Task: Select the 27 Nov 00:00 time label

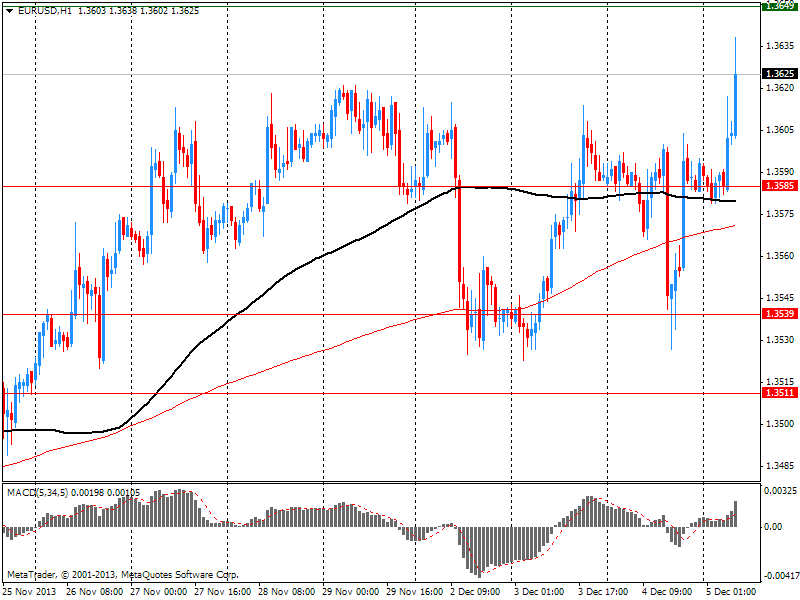Action: [x=156, y=591]
